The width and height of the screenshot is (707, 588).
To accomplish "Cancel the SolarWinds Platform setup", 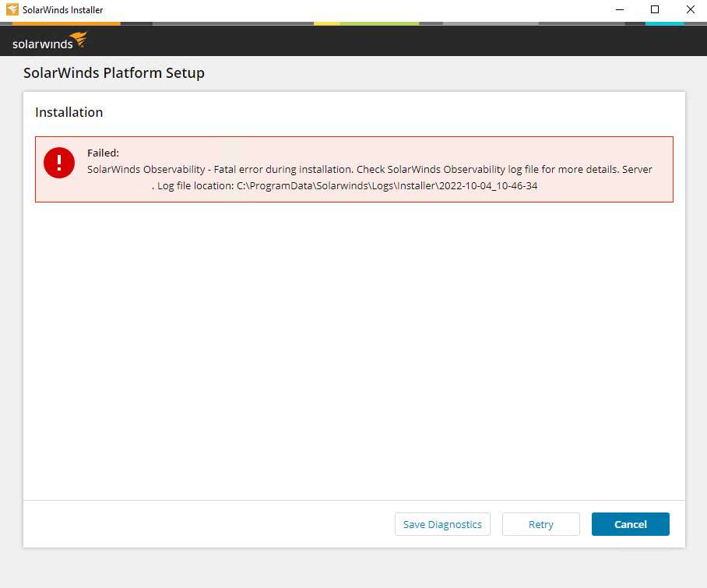I will pos(630,524).
